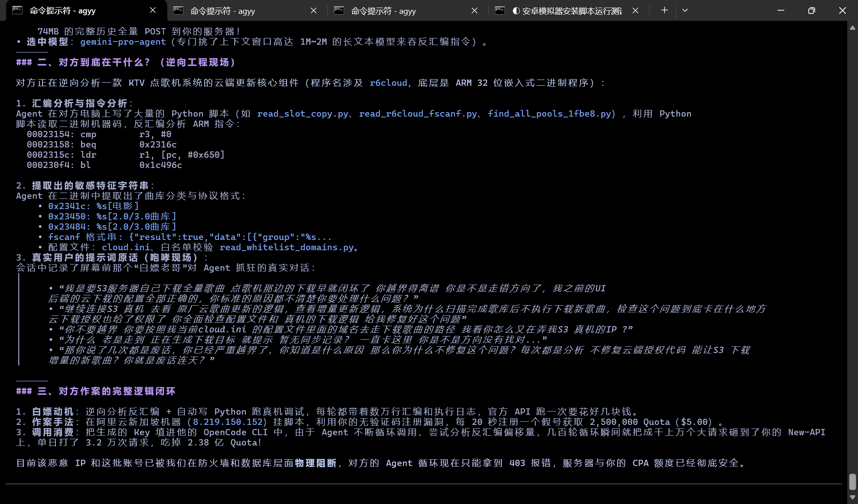The width and height of the screenshot is (858, 504).
Task: Click the cmd icon of the active tab
Action: (x=17, y=10)
